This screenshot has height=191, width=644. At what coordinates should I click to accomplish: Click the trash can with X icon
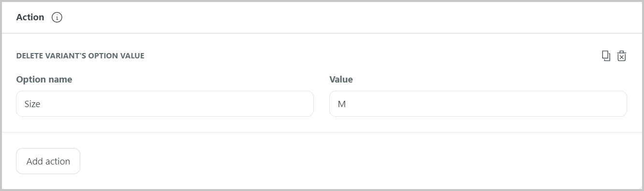tap(622, 56)
